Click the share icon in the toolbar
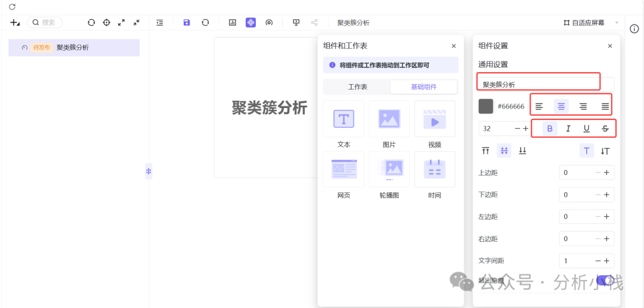The image size is (644, 308). pyautogui.click(x=315, y=23)
